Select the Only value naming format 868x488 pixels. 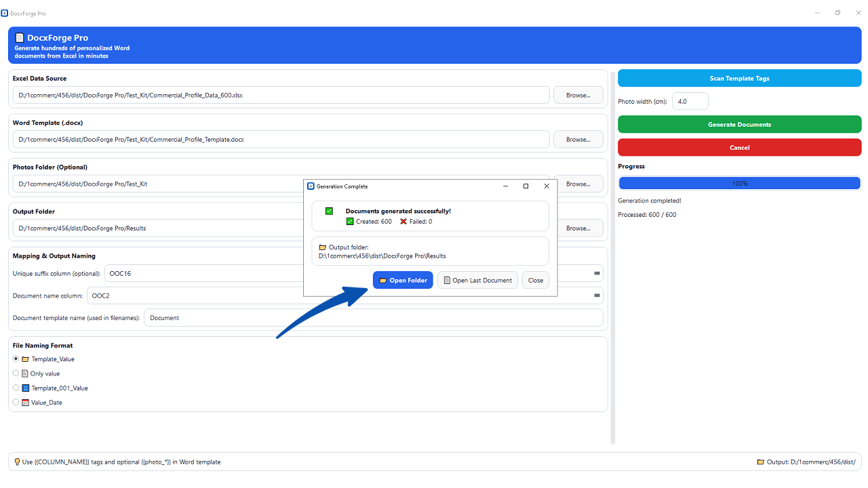pyautogui.click(x=16, y=373)
